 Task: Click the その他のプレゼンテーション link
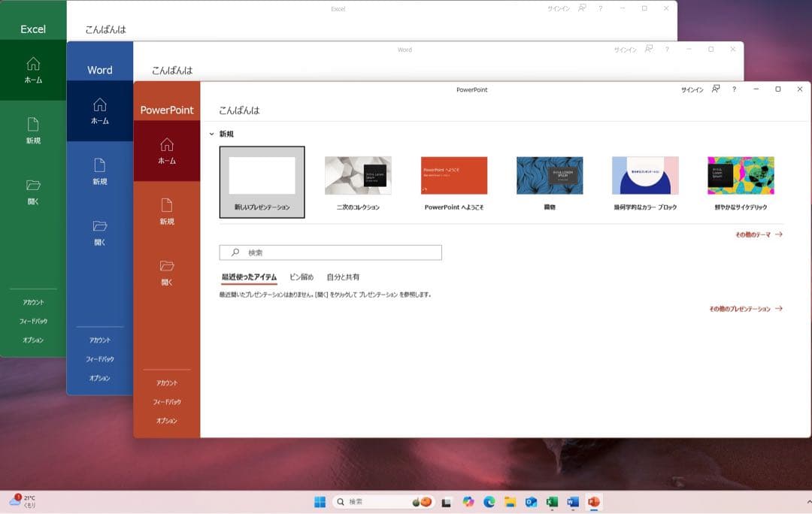[x=744, y=308]
